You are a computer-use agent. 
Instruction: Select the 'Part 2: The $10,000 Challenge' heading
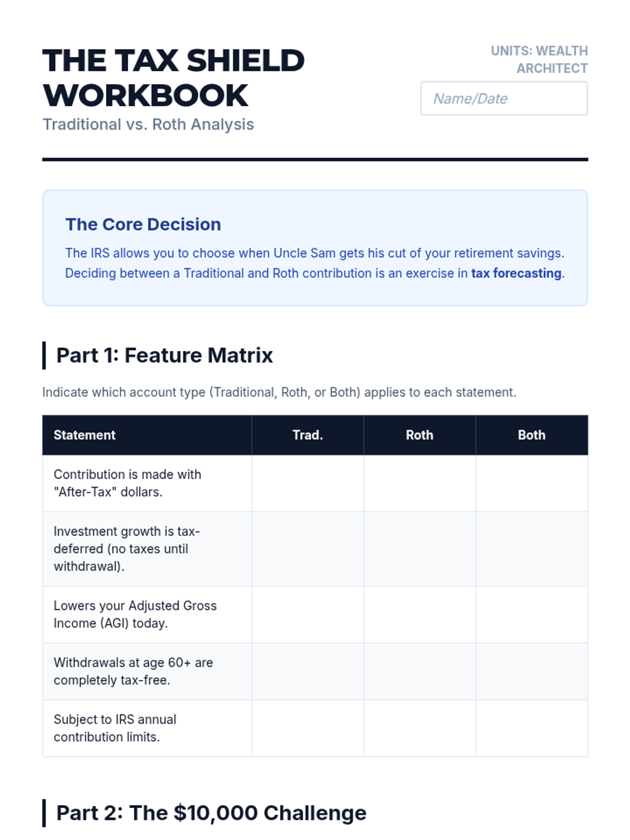tap(211, 813)
